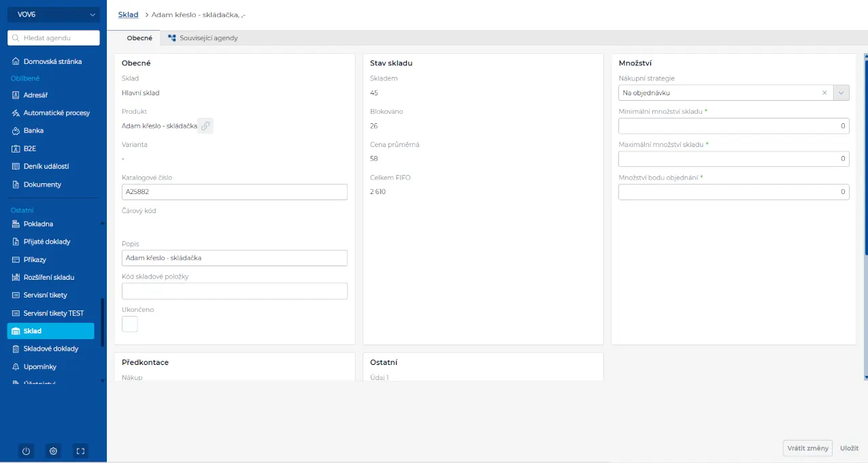The width and height of the screenshot is (868, 463).
Task: Click the power icon in sidebar footer
Action: (26, 451)
